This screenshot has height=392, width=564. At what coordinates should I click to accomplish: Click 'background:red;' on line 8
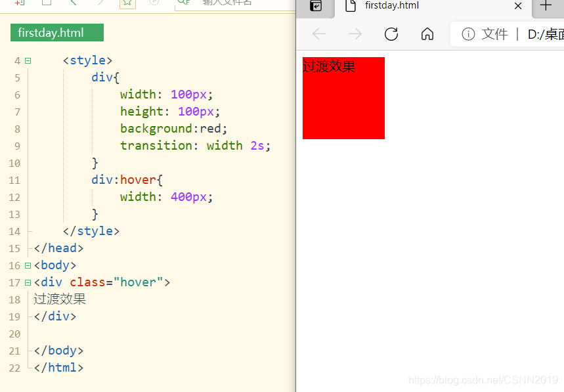point(174,129)
